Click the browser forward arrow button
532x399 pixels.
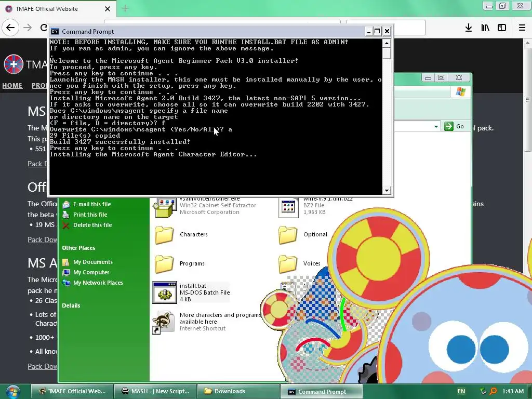pyautogui.click(x=28, y=28)
